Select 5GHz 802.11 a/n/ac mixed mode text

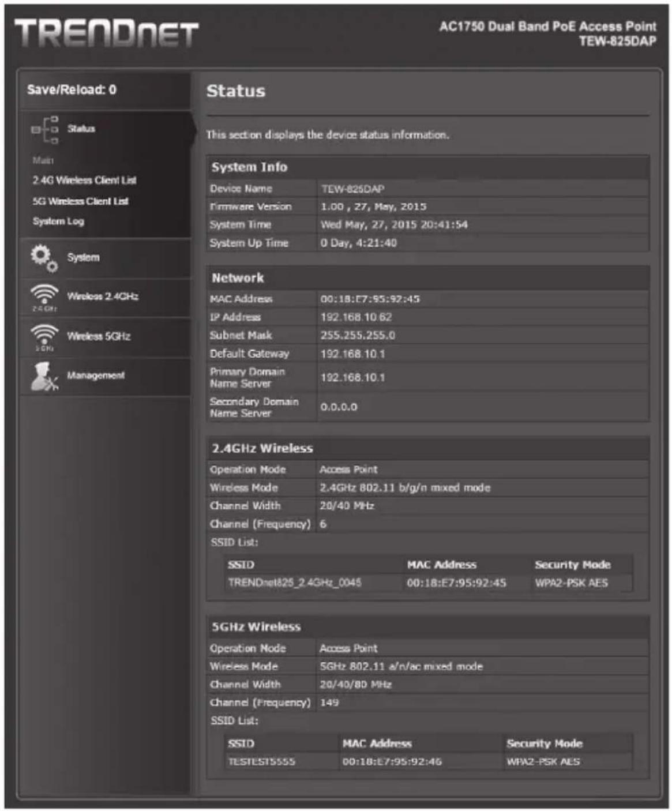401,667
